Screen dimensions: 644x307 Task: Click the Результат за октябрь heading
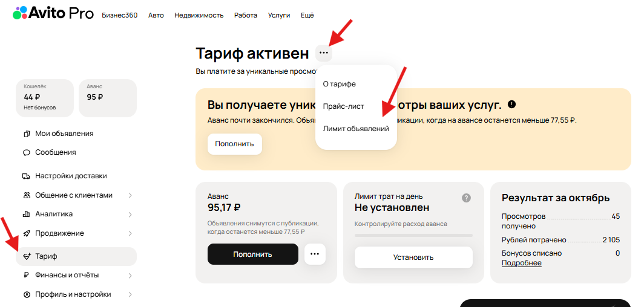point(556,198)
